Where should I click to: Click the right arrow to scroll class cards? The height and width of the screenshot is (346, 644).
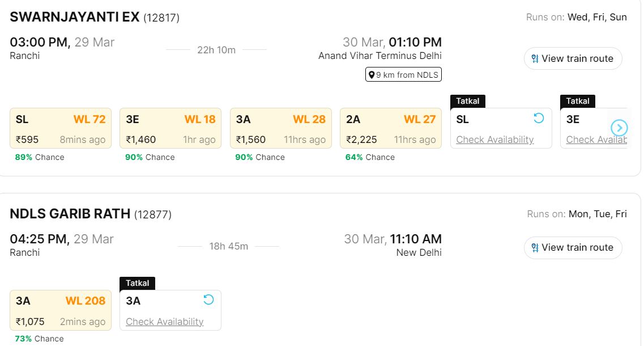[619, 128]
